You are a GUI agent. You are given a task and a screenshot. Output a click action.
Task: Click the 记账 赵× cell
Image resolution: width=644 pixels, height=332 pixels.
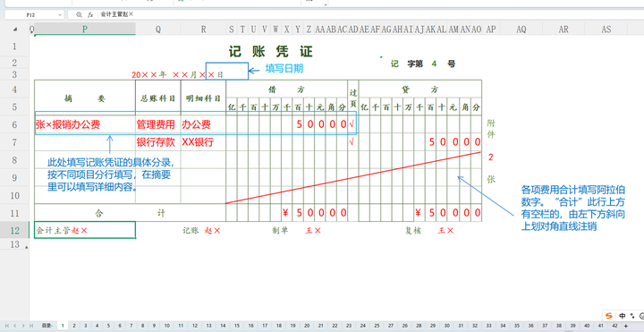(201, 231)
